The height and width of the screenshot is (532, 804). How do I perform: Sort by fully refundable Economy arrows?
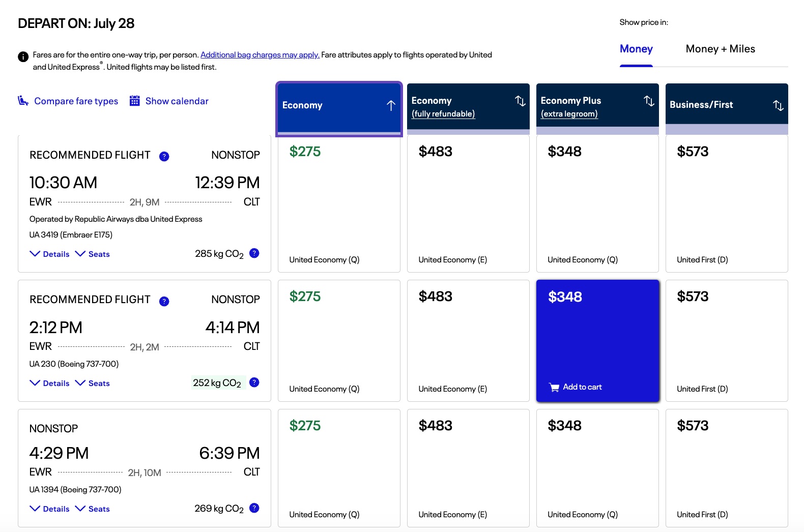[x=520, y=101]
